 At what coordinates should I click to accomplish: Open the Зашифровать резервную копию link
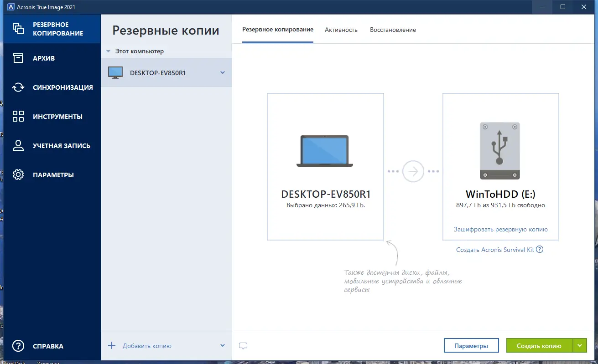(x=500, y=229)
